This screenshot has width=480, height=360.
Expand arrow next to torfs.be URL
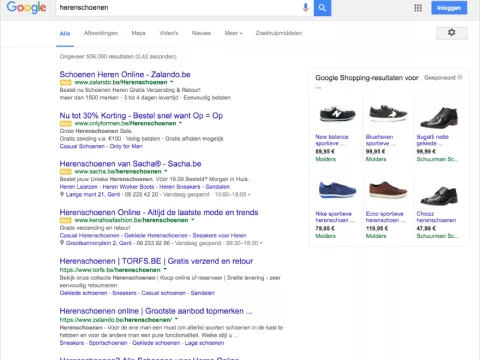pyautogui.click(x=165, y=269)
